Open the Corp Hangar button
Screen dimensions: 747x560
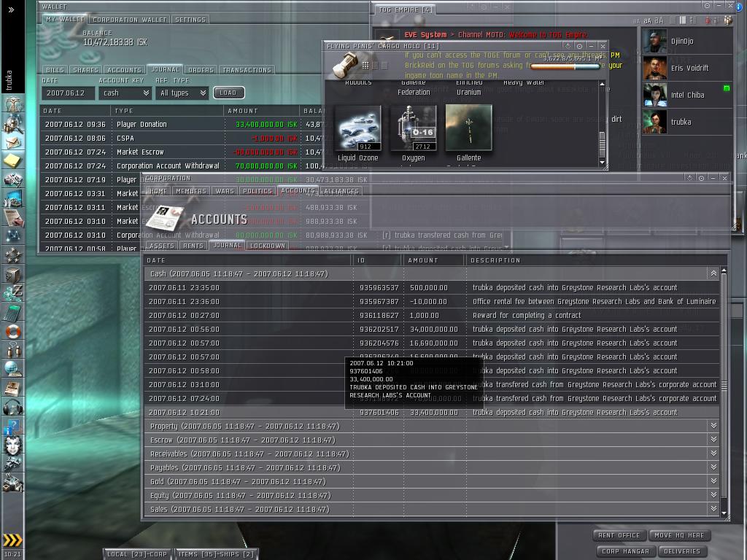625,551
